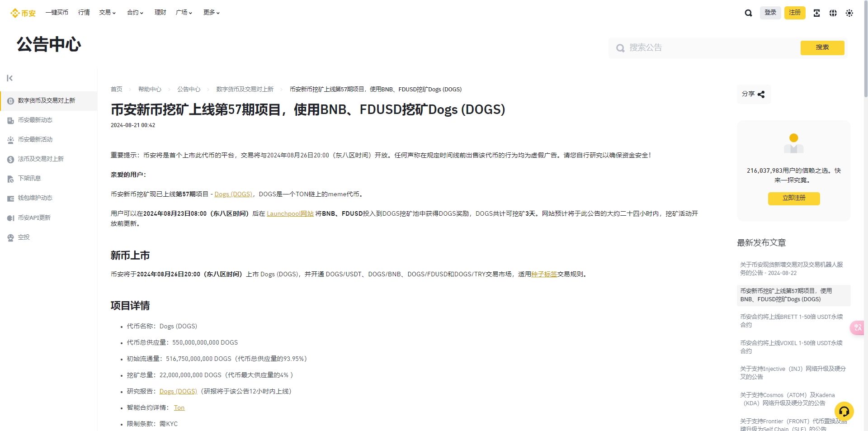Click the icon beside 下架讯息
This screenshot has height=431, width=868.
click(10, 179)
